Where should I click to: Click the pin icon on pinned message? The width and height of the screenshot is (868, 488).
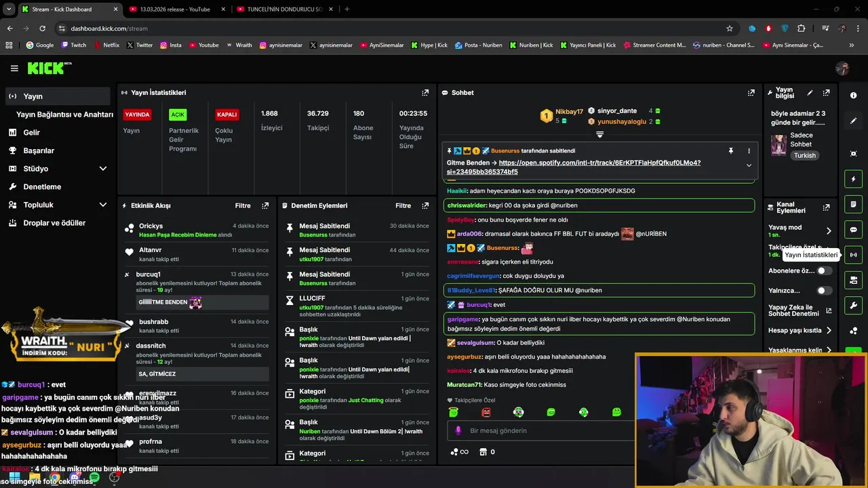[730, 151]
